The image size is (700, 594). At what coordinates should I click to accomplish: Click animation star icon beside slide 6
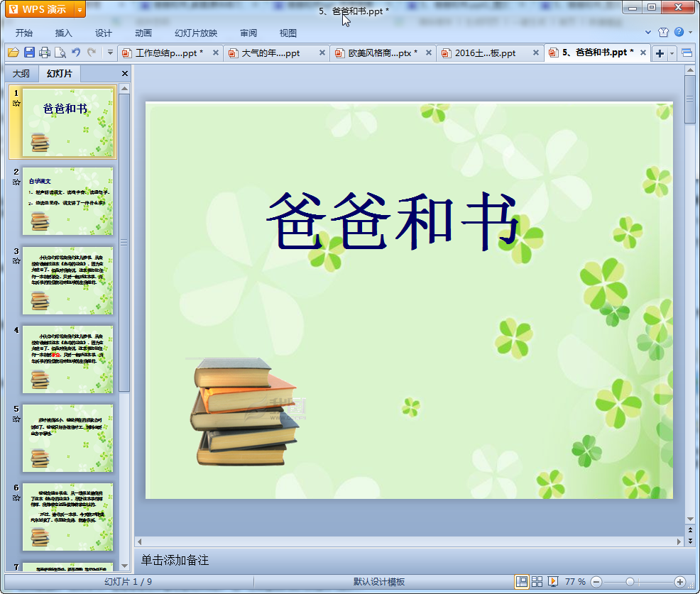pos(16,498)
